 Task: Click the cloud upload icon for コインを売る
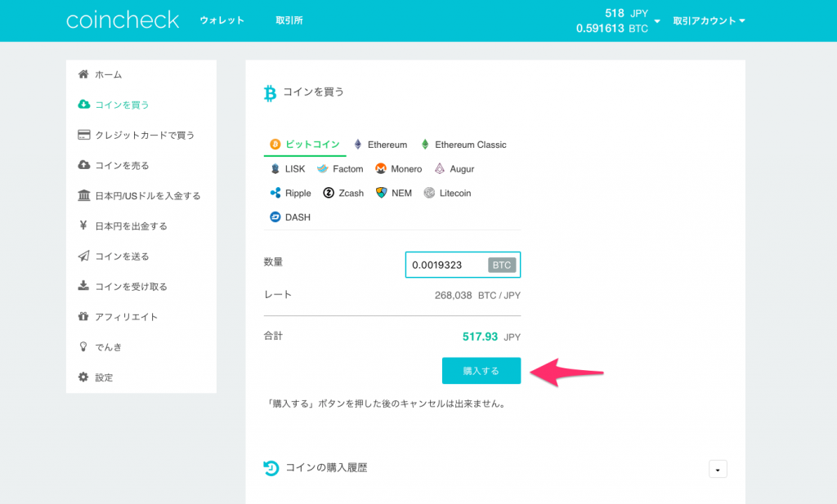point(84,165)
